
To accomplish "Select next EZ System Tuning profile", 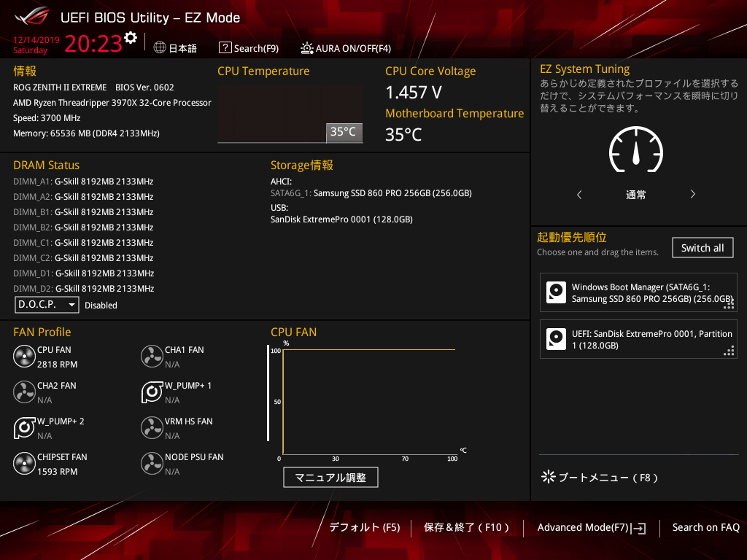I will coord(693,194).
